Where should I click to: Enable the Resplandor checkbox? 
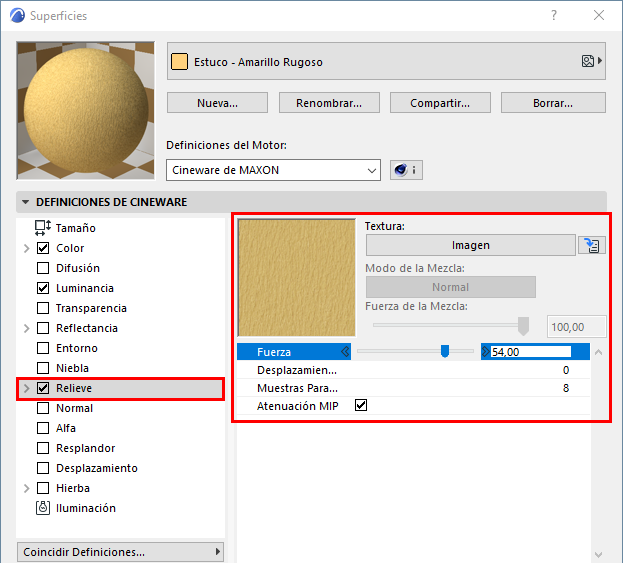(x=43, y=448)
